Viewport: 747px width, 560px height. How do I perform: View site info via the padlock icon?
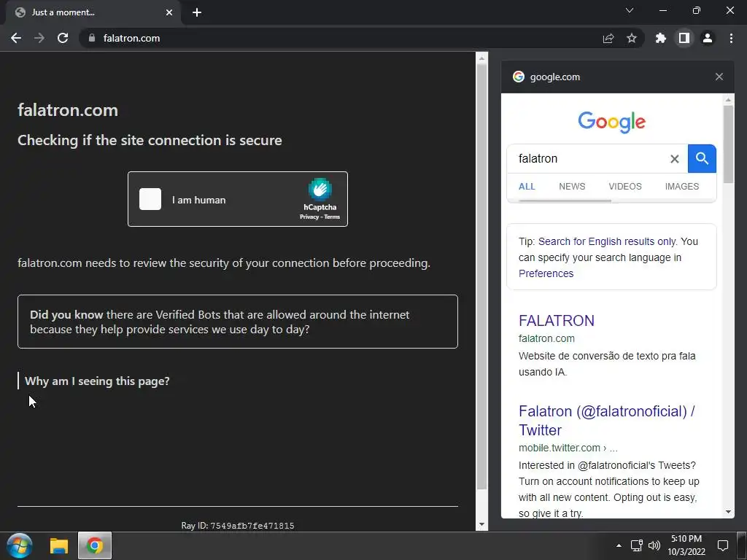click(92, 38)
